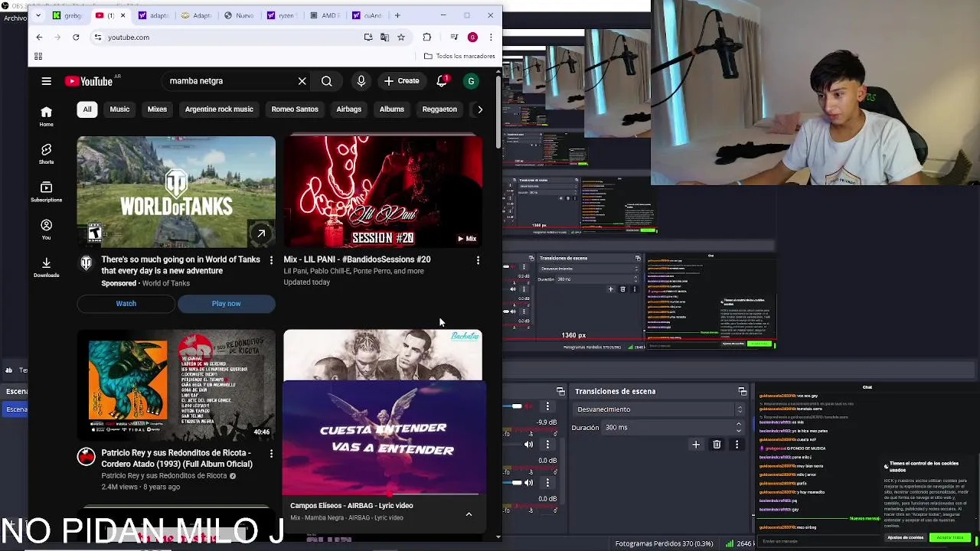Add a scene transition with the plus icon
This screenshot has height=551, width=980.
click(x=696, y=445)
